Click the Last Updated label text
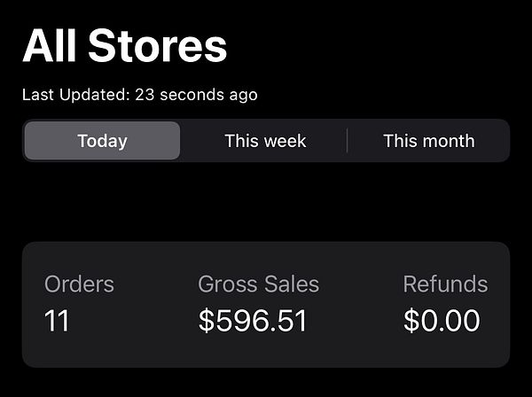This screenshot has height=397, width=532. pos(75,94)
